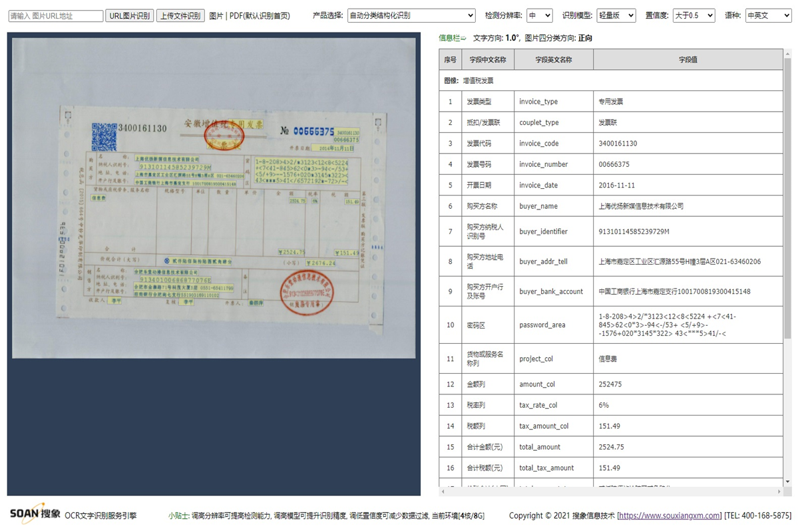Click the 上传文件识别 button
The width and height of the screenshot is (798, 532).
coord(180,15)
